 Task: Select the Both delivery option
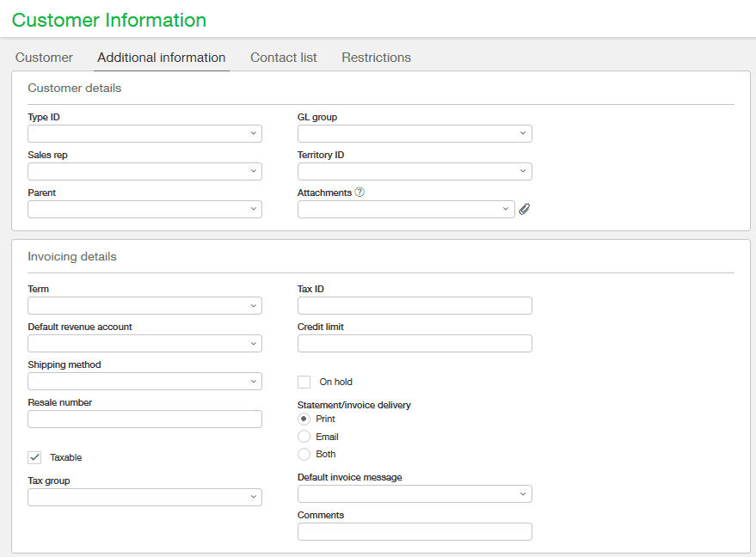(304, 454)
